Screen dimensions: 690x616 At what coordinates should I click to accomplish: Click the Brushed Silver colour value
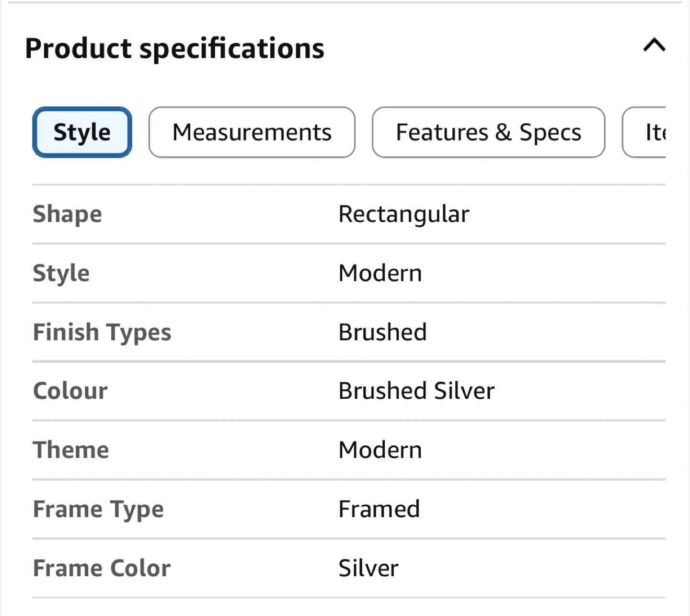416,391
